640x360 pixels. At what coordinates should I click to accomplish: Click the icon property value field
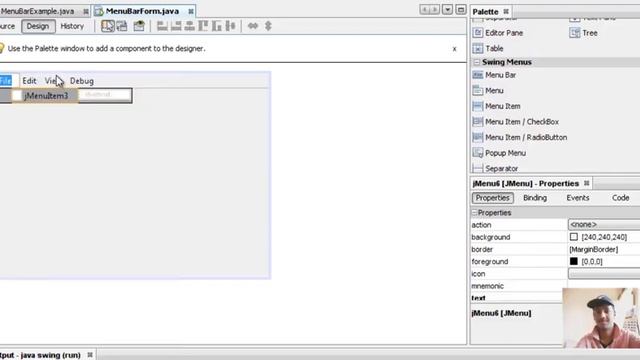604,274
